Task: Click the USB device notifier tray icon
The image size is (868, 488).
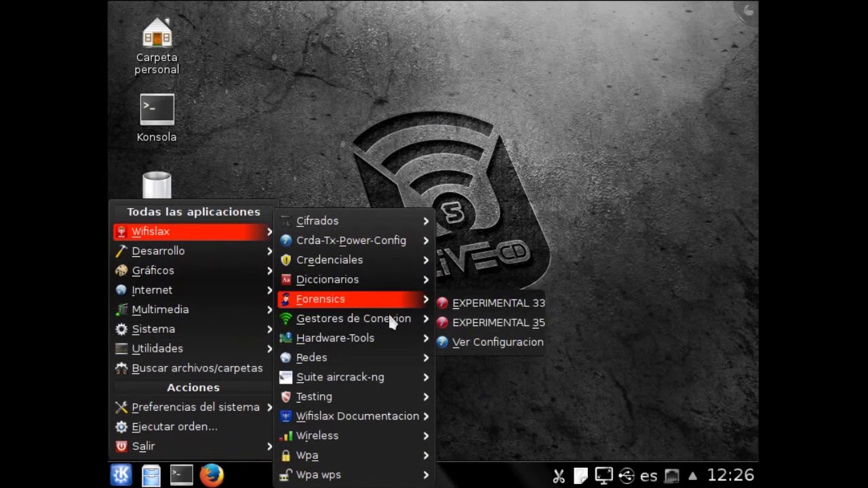Action: [627, 476]
